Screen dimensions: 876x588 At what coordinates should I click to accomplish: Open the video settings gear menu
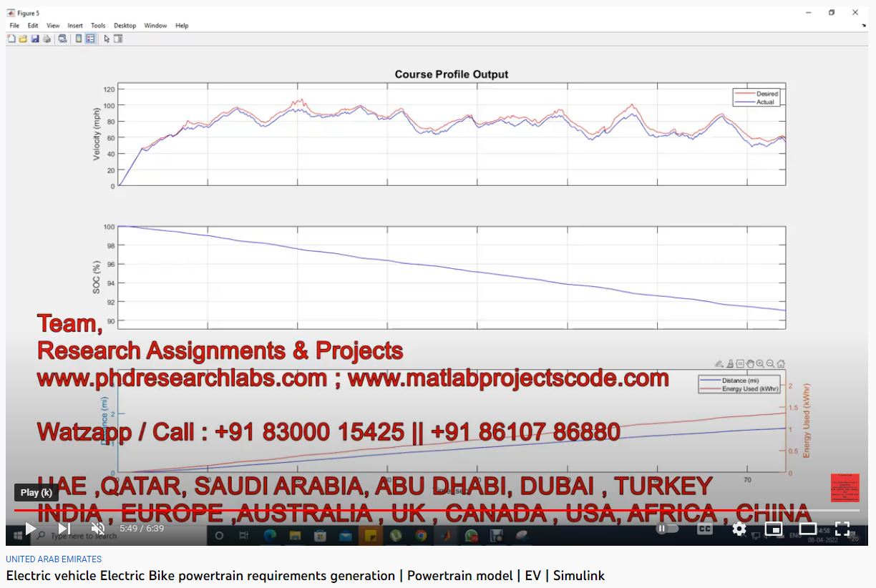(739, 529)
